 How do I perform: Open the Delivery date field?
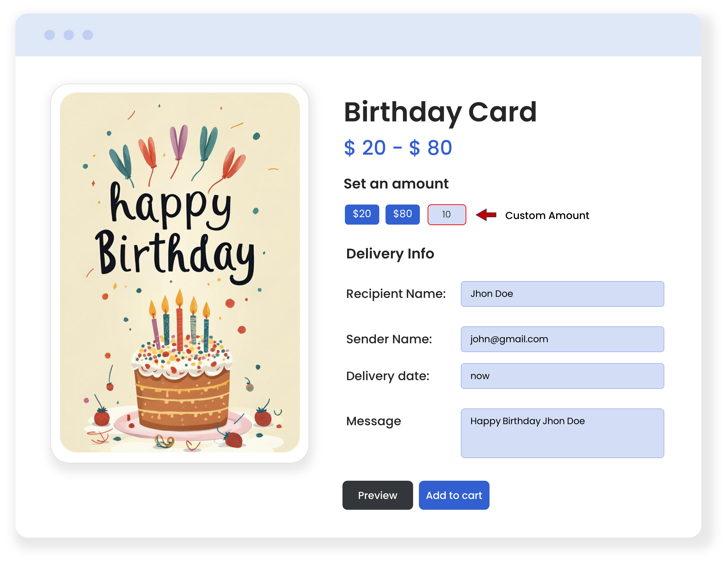(562, 376)
